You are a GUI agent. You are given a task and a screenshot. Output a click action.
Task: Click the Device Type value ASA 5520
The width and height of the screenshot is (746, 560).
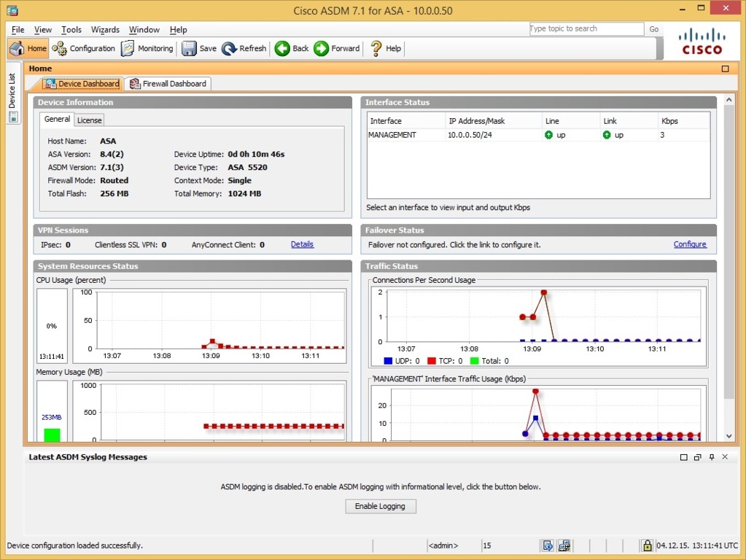tap(247, 168)
